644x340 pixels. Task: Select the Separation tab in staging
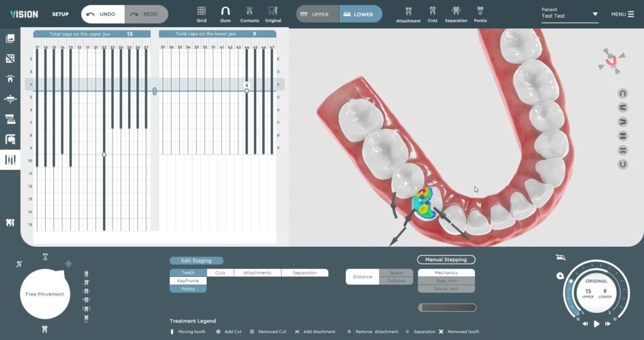(x=305, y=273)
